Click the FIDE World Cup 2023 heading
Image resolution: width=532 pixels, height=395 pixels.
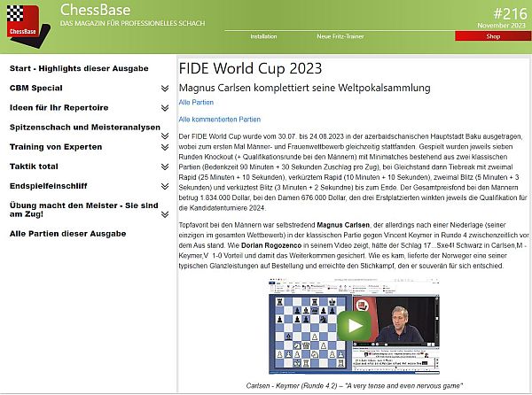point(250,68)
